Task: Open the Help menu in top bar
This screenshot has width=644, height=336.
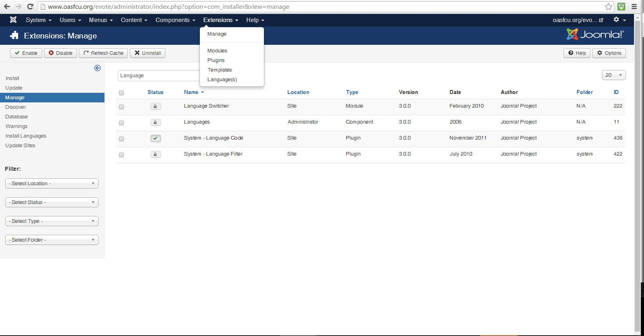Action: (255, 20)
